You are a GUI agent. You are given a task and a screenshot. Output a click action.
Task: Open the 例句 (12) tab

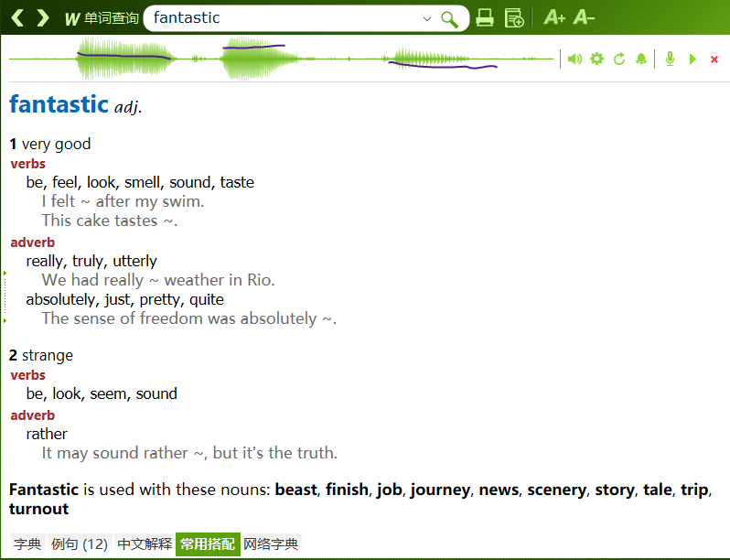click(x=81, y=544)
